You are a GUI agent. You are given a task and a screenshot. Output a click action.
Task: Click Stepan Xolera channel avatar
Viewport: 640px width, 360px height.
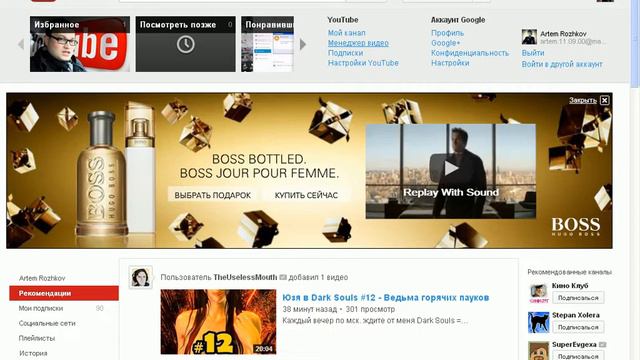[x=538, y=322]
